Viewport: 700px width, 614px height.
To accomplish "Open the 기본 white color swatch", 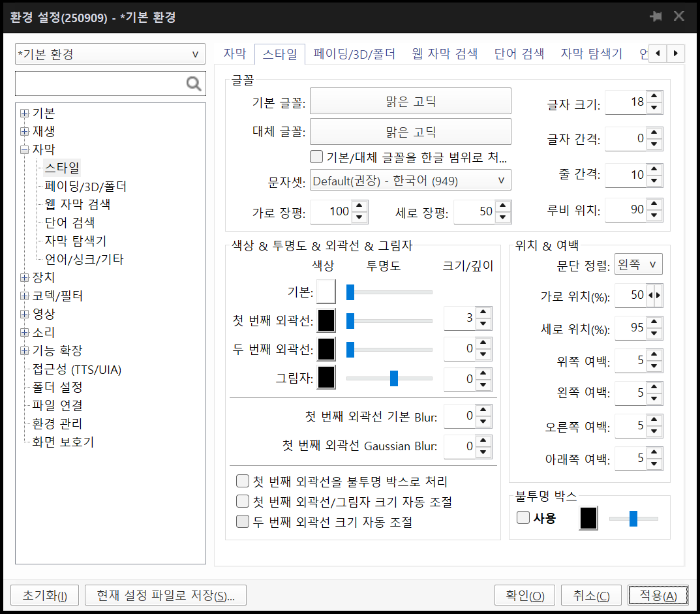I will (326, 292).
